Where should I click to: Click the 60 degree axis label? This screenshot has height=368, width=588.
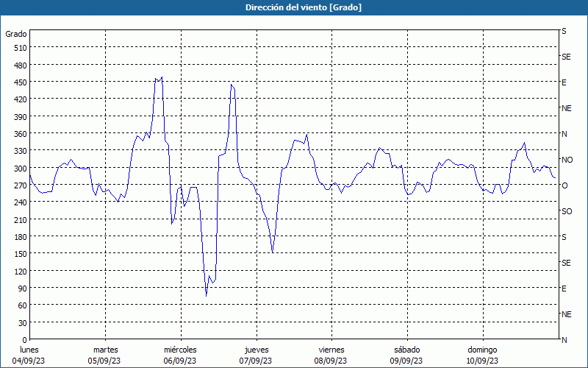pyautogui.click(x=23, y=305)
